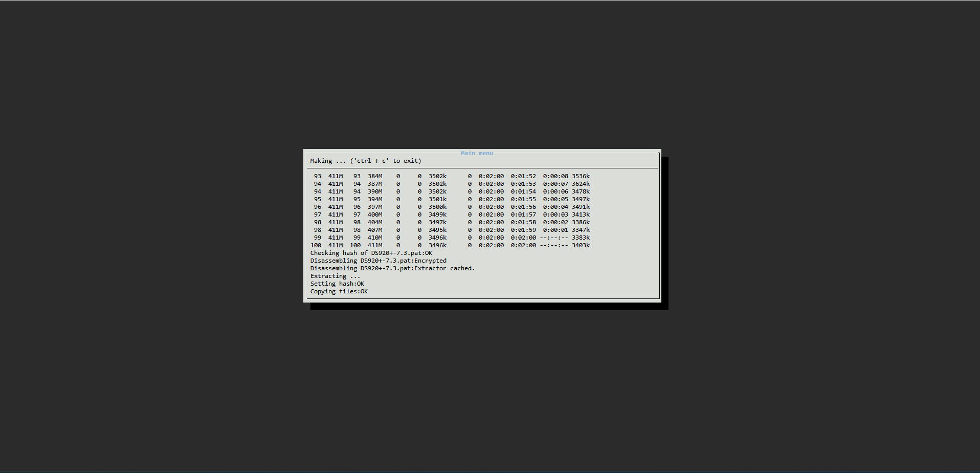
Task: Click the 100 percent completed download row
Action: 450,245
